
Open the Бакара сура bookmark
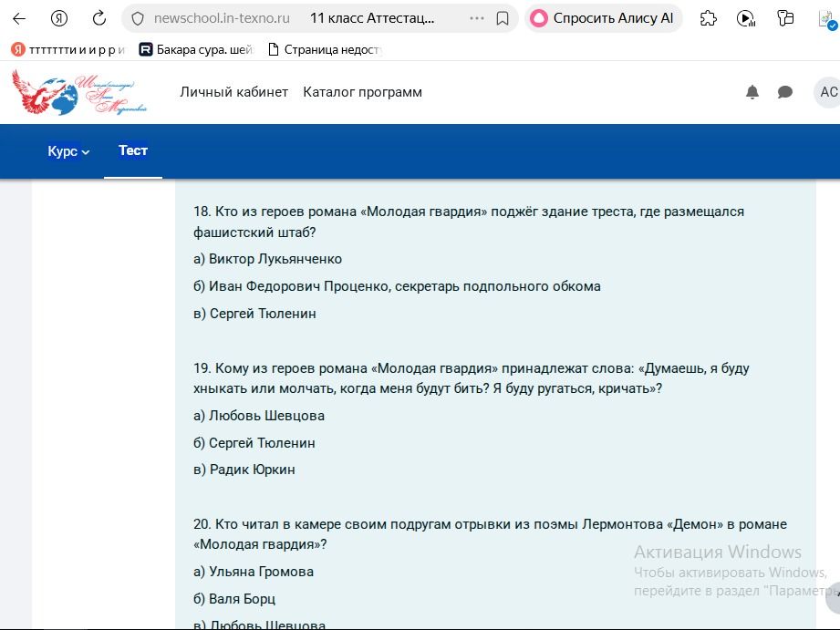[195, 50]
